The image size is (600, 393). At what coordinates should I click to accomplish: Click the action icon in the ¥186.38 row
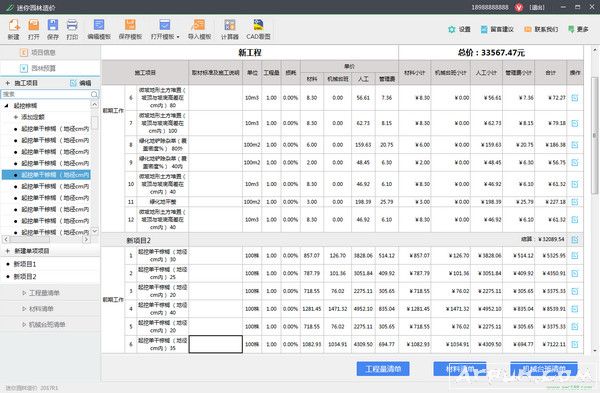[x=575, y=145]
